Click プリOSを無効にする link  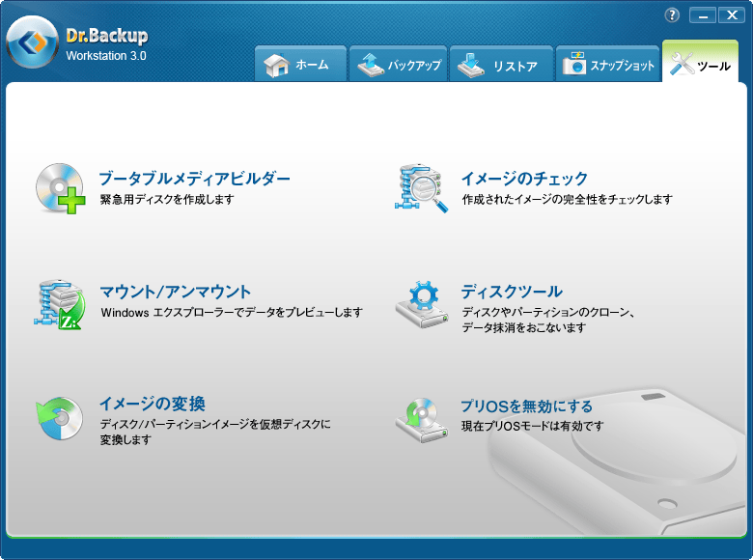527,406
